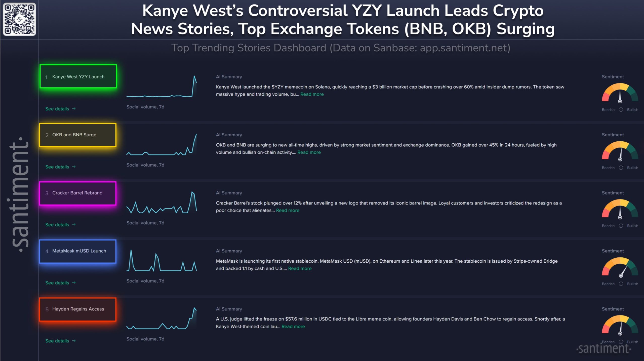Click the info icon on Cracker Barrel sentiment gauge

[x=620, y=226]
